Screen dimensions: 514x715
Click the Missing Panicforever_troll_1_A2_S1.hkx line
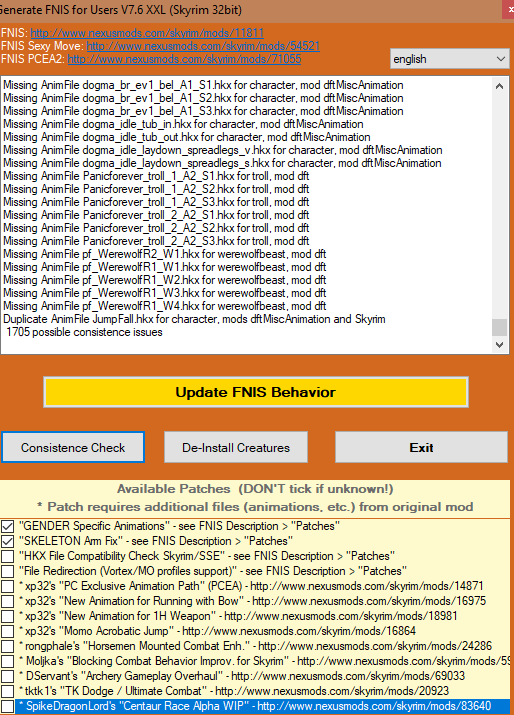(x=156, y=176)
